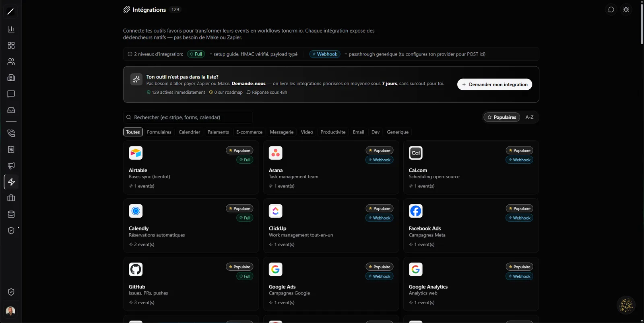Click "3 event(s)" on GitHub card
644x323 pixels.
144,302
